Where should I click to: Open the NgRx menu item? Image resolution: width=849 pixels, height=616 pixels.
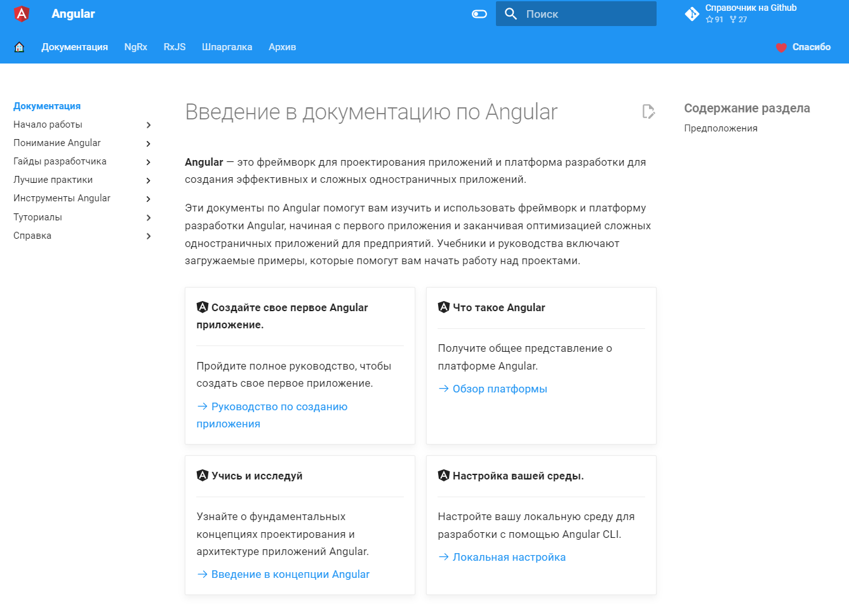(136, 47)
